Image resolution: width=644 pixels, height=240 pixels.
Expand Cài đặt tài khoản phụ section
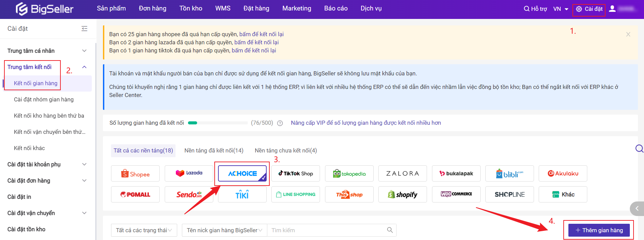coord(84,164)
